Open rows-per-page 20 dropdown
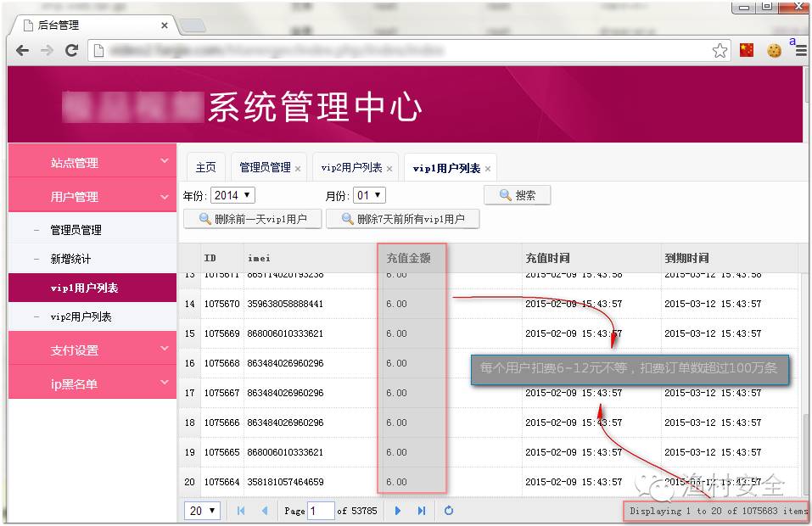812x526 pixels. 202,511
